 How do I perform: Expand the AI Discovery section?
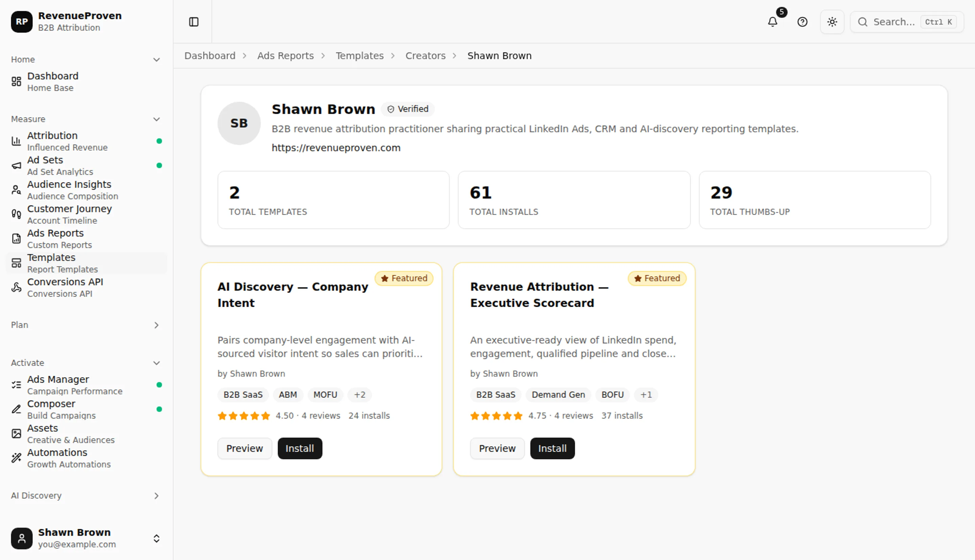[x=86, y=496]
